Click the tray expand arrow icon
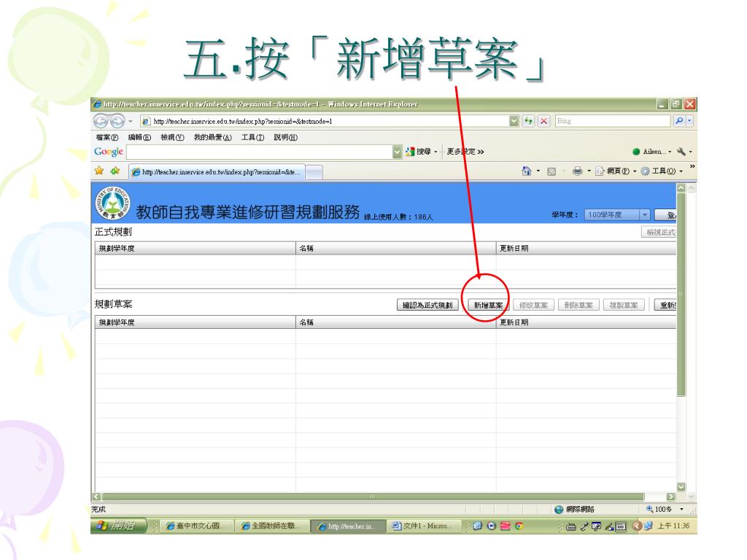The height and width of the screenshot is (560, 747). 637,526
